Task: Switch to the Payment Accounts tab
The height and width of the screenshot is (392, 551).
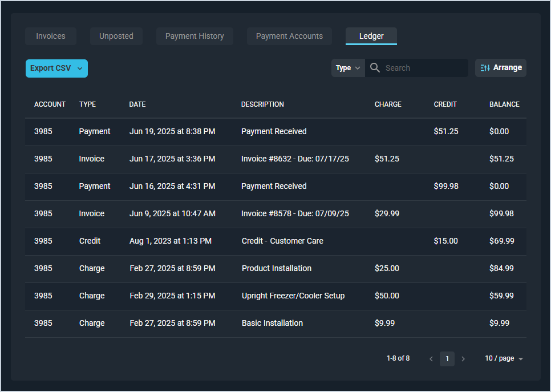Action: (x=289, y=36)
